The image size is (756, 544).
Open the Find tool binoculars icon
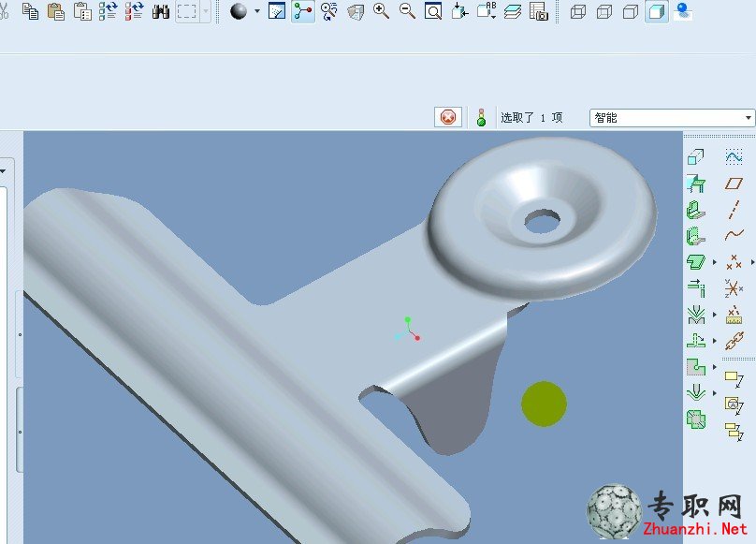click(x=161, y=11)
